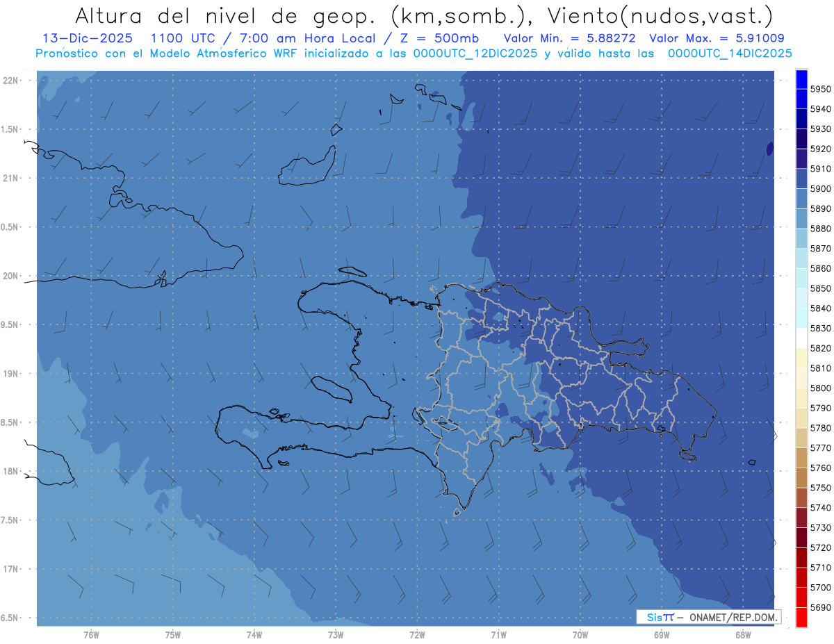Click 'Valor Min. = 5.88272' text
The image size is (834, 644).
point(570,38)
